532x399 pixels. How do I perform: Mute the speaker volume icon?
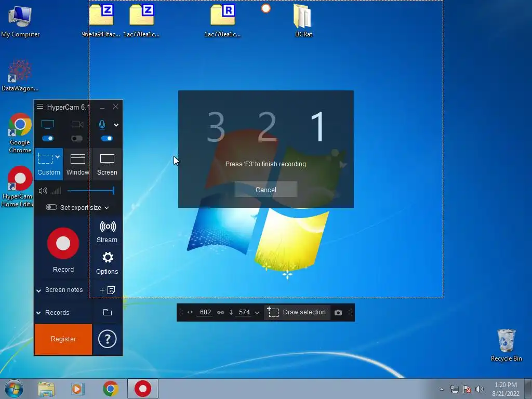[x=43, y=191]
